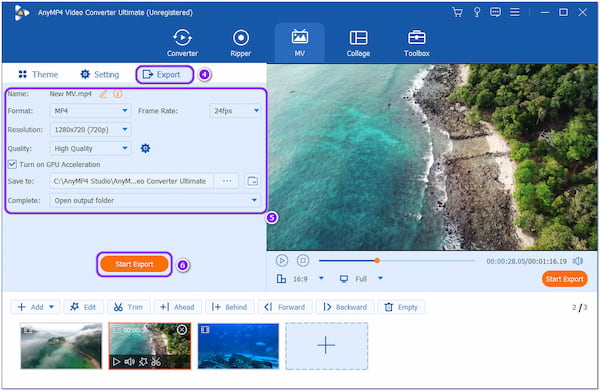Click the video preview area
Image resolution: width=600 pixels, height=391 pixels.
[432, 157]
